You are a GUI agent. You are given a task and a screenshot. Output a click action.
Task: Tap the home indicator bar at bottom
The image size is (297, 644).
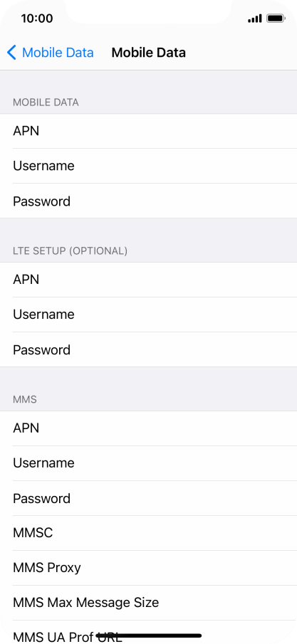148,635
